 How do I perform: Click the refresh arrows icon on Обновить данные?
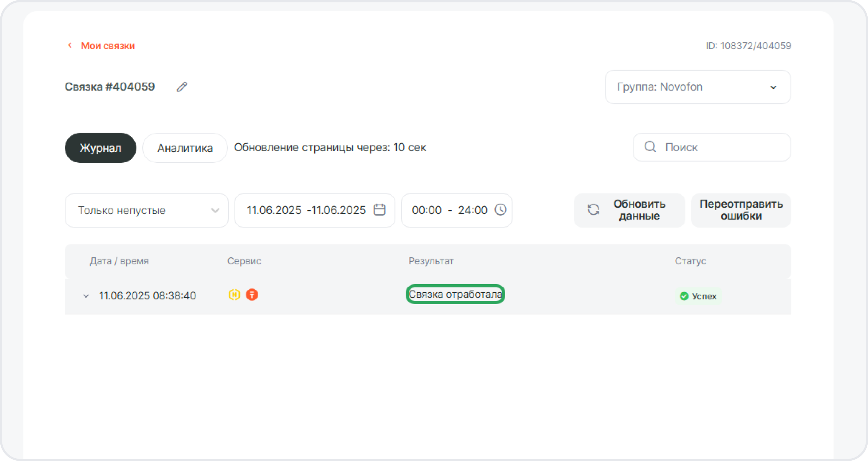tap(593, 209)
